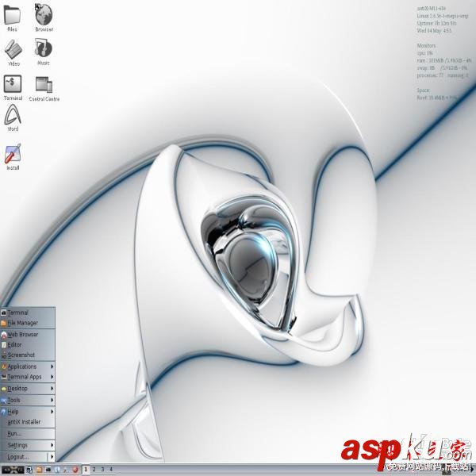Click the ram usage line in the monitor
The height and width of the screenshot is (476, 476).
(x=444, y=60)
